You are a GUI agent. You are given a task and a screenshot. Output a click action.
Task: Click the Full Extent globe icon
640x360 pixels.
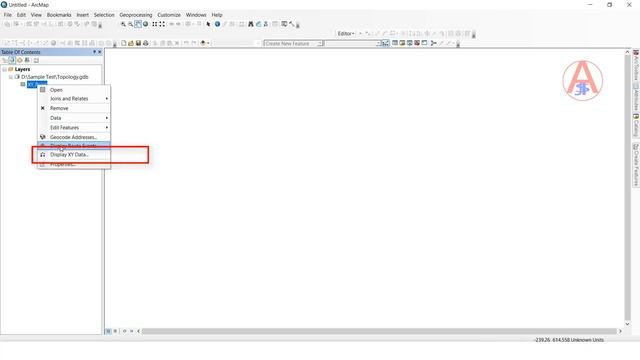click(x=146, y=24)
